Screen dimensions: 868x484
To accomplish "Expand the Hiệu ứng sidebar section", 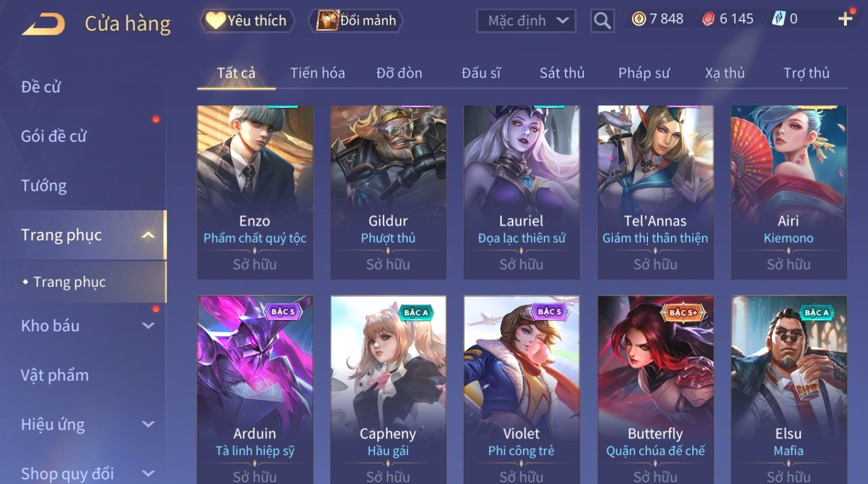I will click(x=148, y=425).
